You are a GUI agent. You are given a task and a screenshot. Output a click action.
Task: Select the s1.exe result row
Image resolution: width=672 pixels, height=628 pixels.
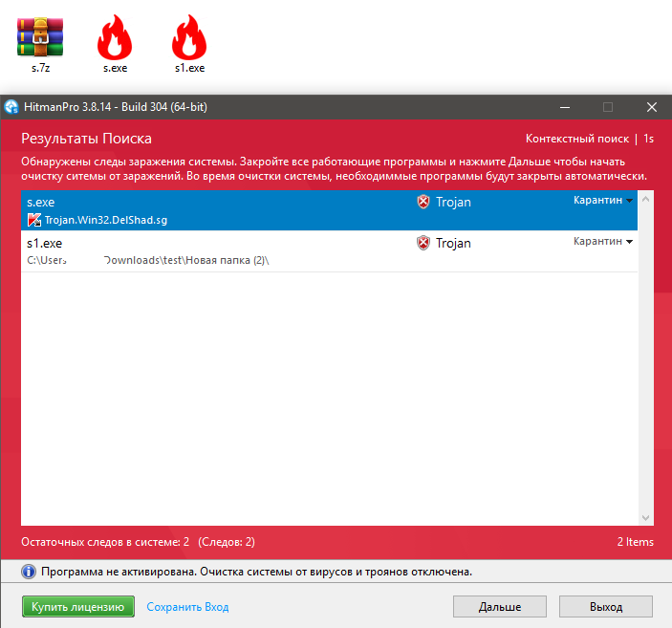point(329,251)
